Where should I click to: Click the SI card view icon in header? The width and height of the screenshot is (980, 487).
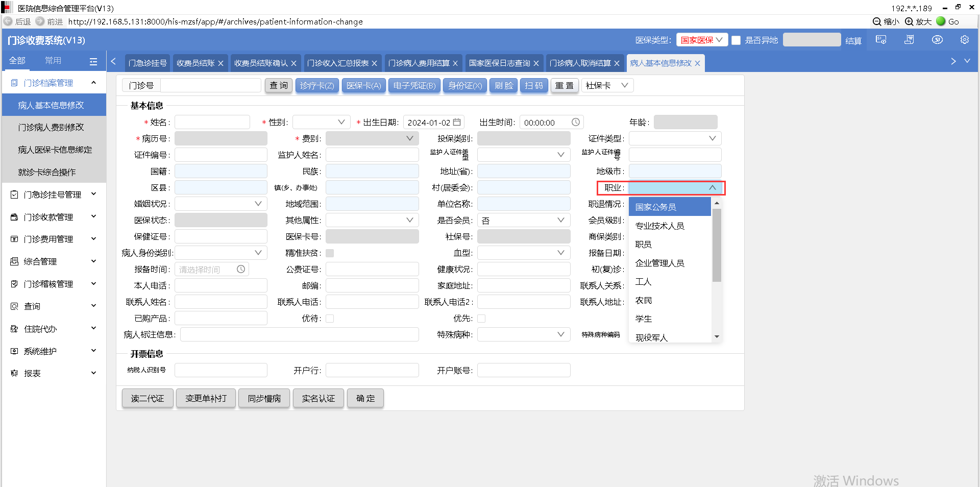coord(881,40)
